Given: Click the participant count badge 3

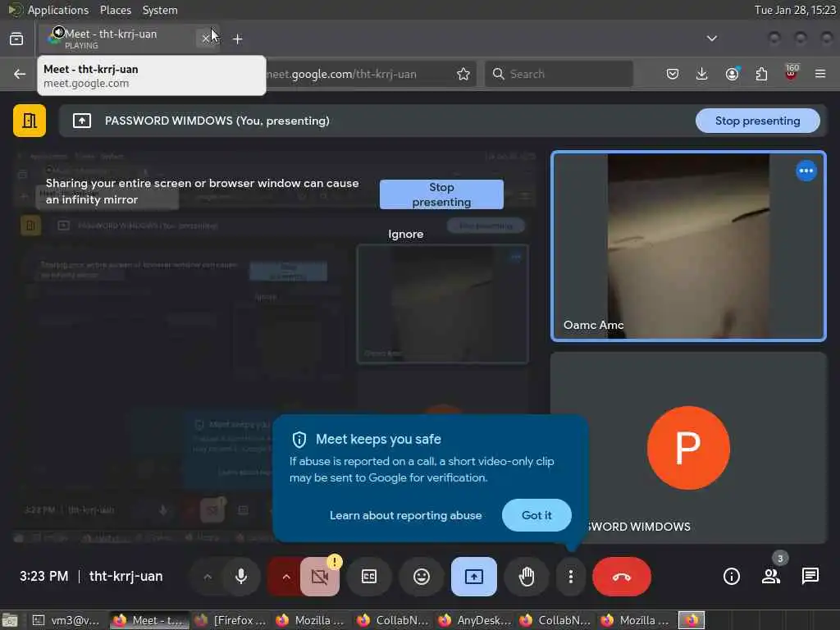Looking at the screenshot, I should 780,558.
